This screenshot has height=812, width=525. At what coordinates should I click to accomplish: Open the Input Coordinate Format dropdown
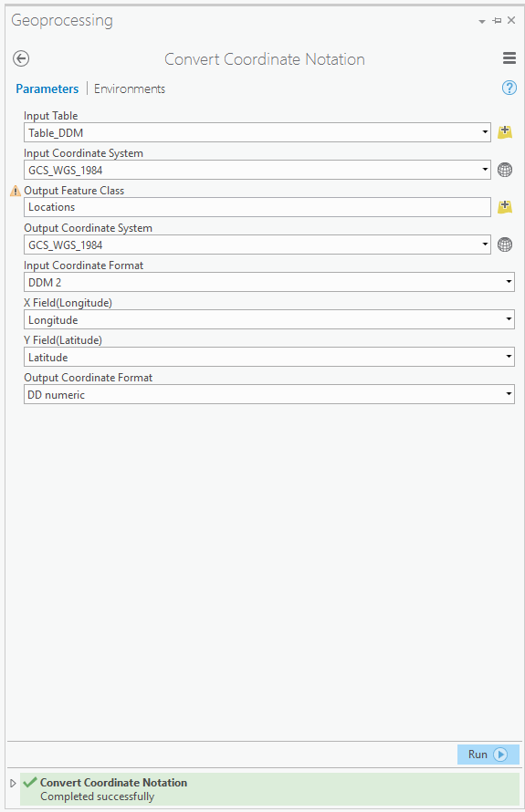tap(509, 282)
